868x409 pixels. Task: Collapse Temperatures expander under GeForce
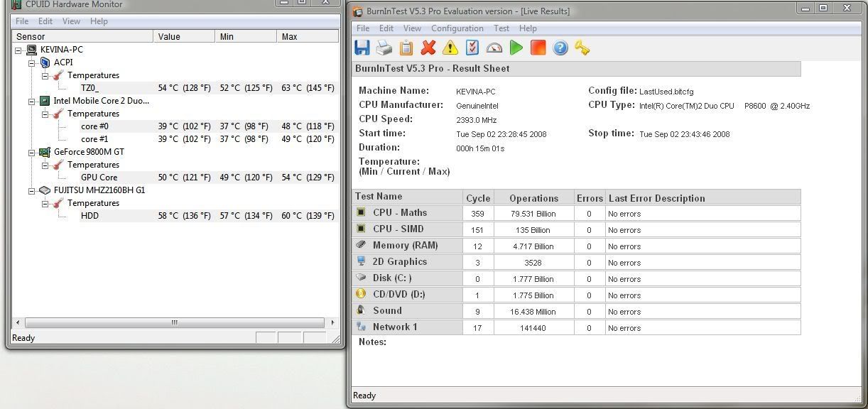pyautogui.click(x=45, y=165)
